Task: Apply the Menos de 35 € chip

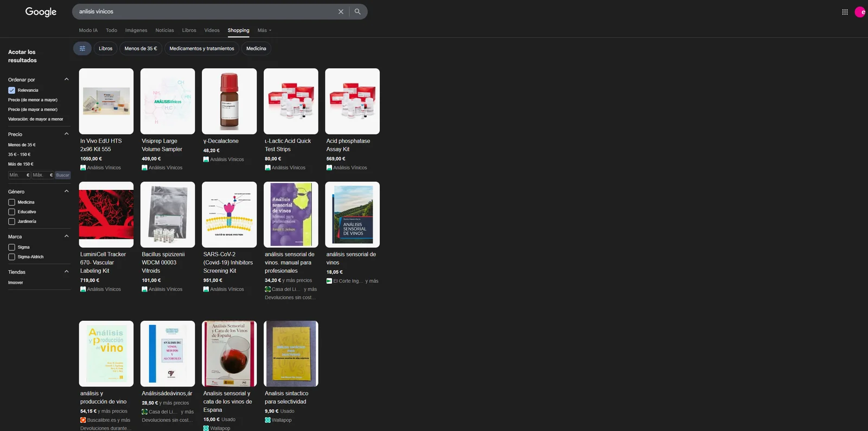Action: pyautogui.click(x=141, y=48)
